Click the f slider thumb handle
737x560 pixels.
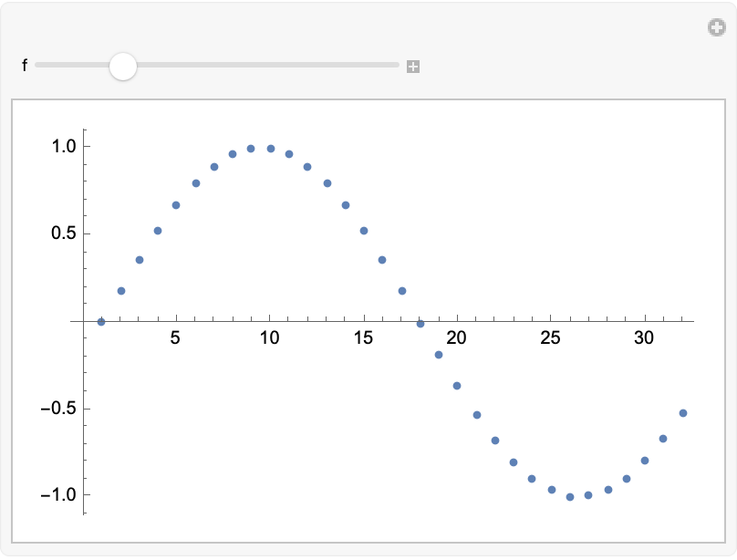122,66
